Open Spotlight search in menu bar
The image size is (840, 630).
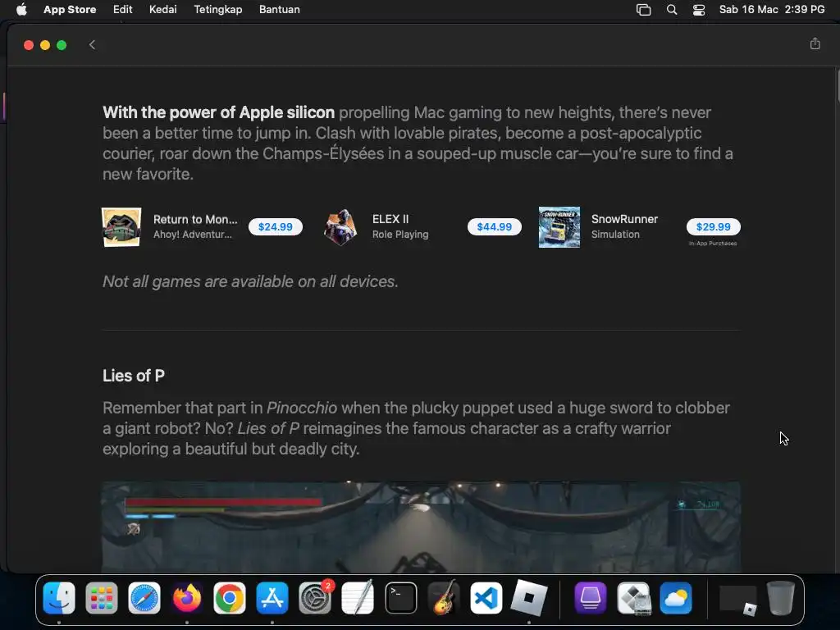pyautogui.click(x=672, y=10)
